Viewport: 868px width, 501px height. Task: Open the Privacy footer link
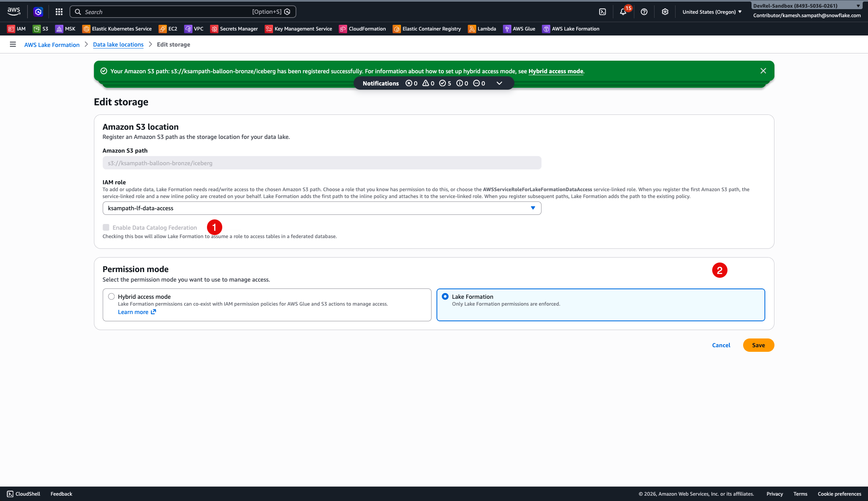775,494
